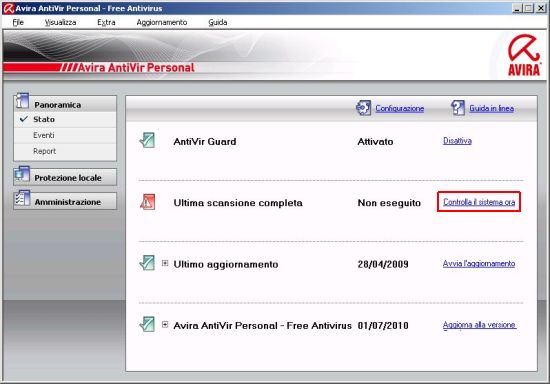
Task: Click the Guida in linea help icon
Action: [458, 108]
